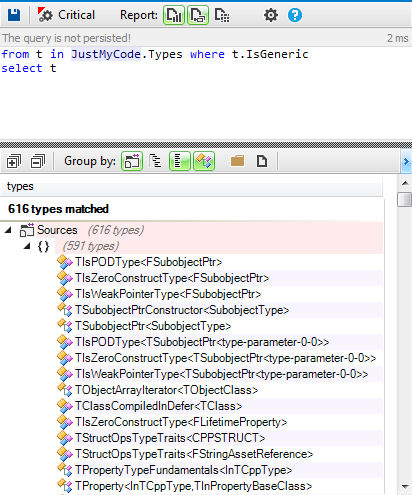412x495 pixels.
Task: Click the blank document icon in toolbar
Action: 262,161
